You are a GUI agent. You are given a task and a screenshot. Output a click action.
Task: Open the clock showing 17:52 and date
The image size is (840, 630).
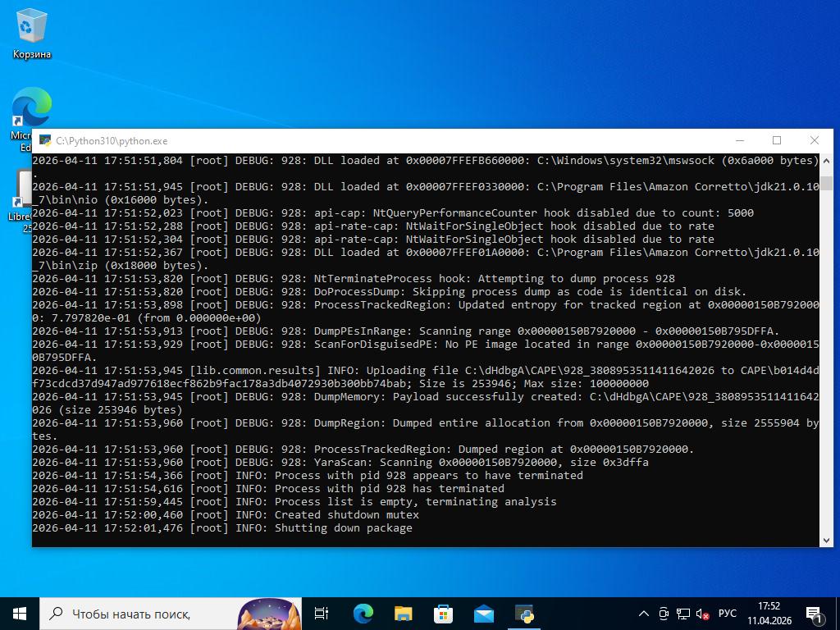pyautogui.click(x=769, y=614)
